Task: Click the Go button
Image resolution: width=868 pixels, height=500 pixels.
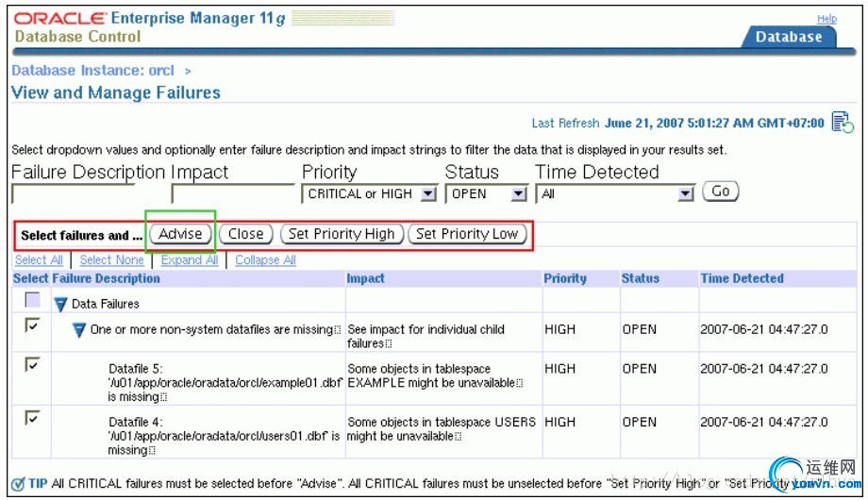Action: [x=720, y=192]
